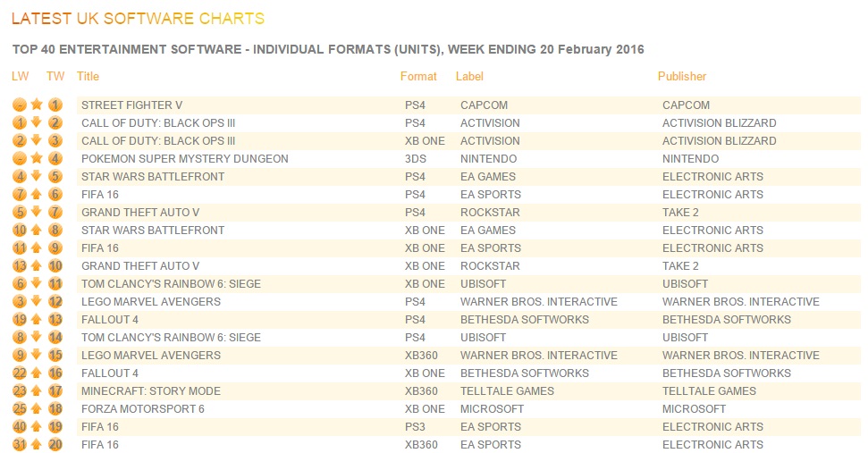The height and width of the screenshot is (453, 868).
Task: Click the TW column header
Action: tap(55, 76)
